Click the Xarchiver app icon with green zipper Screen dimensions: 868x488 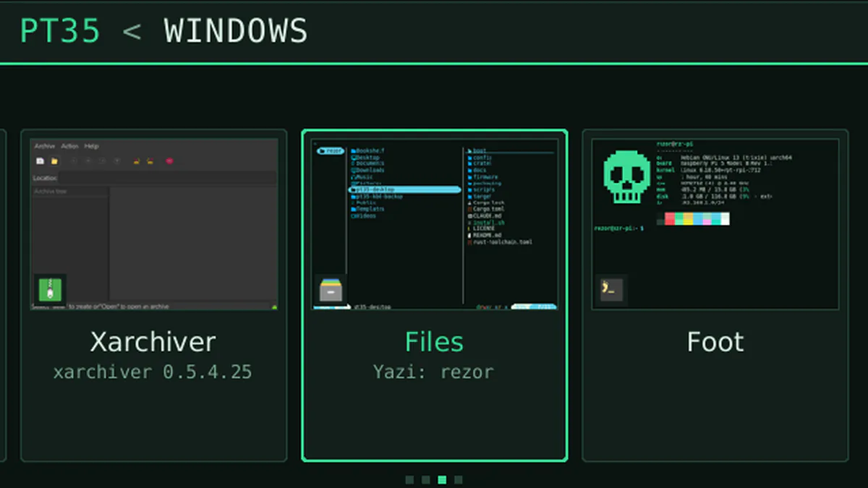tap(51, 289)
